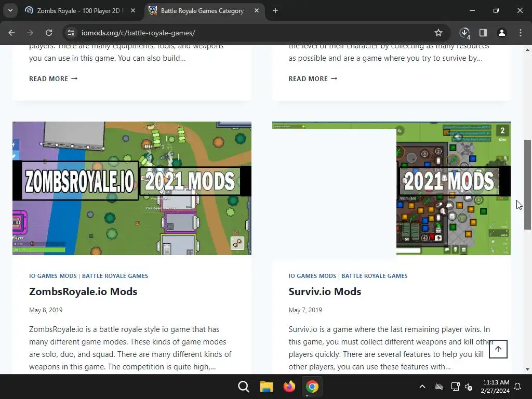Open a new browser tab

tap(275, 10)
